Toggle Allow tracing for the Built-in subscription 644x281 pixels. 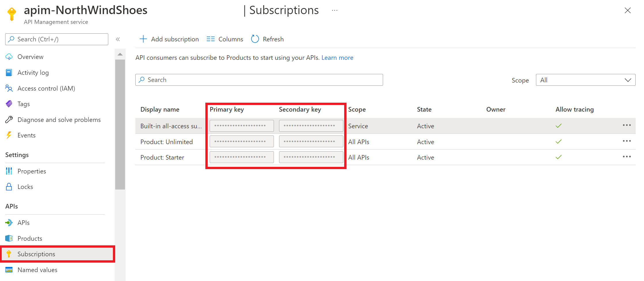click(558, 126)
